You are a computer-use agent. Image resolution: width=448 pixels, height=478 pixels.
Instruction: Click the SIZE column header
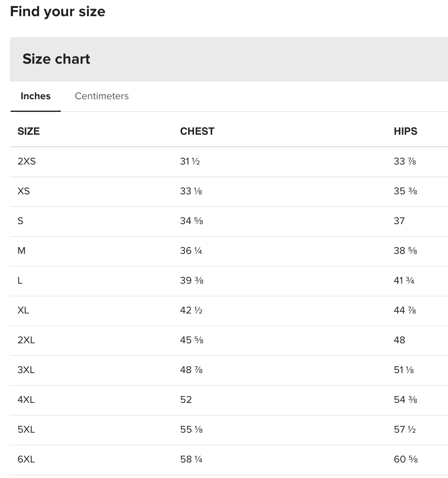click(x=29, y=131)
